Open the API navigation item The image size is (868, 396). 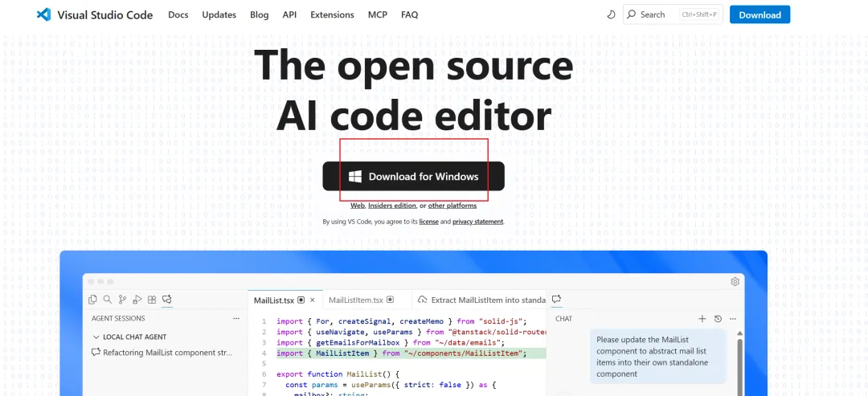(x=289, y=15)
